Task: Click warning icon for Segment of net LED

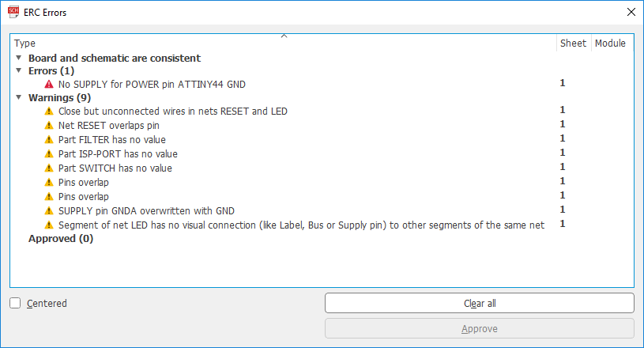Action: click(x=49, y=225)
